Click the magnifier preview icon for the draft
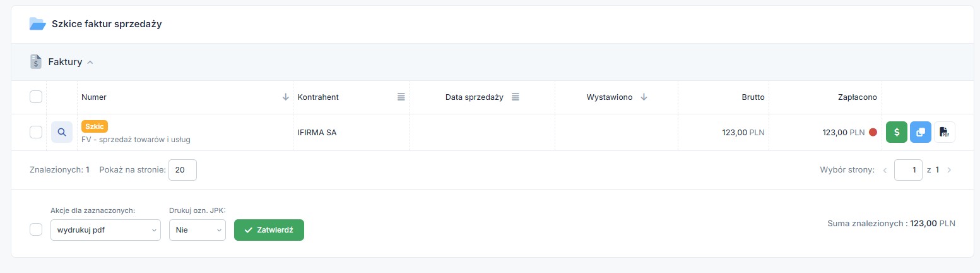The height and width of the screenshot is (273, 980). pos(61,132)
